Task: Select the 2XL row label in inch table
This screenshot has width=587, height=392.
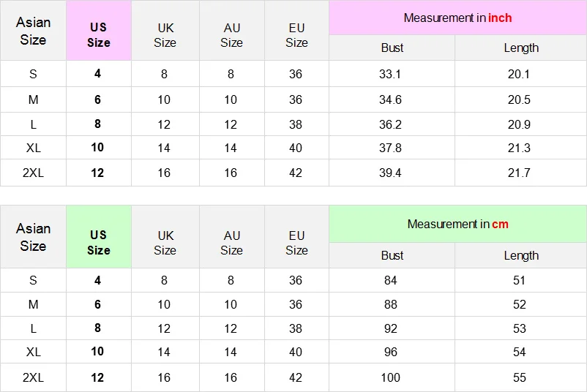Action: (x=33, y=173)
